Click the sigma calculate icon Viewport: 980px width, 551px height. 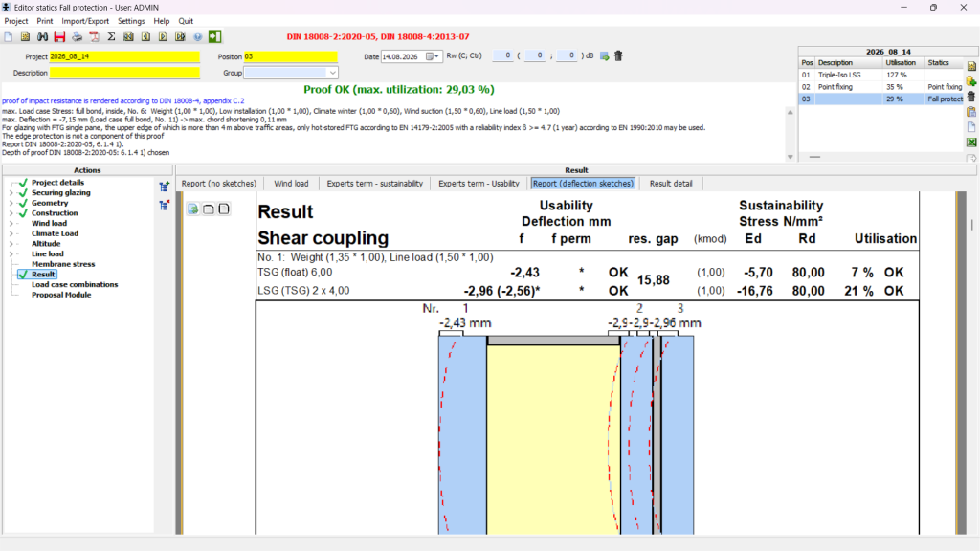pyautogui.click(x=111, y=37)
